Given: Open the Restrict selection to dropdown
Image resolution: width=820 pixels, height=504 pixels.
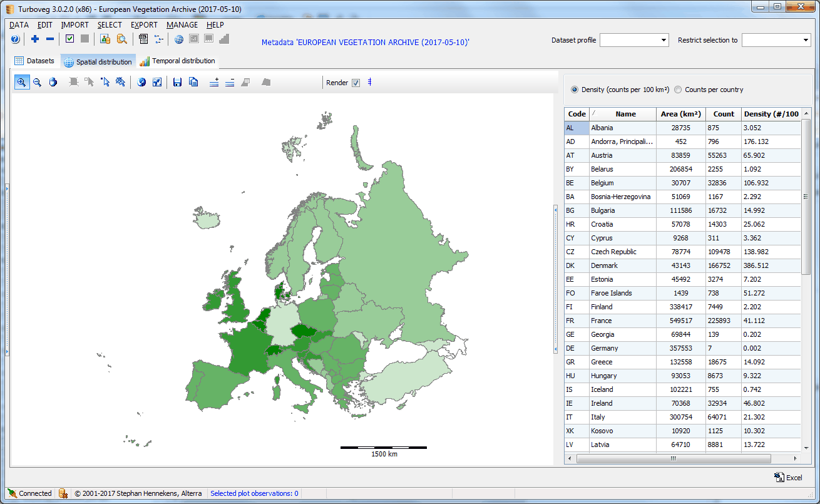Looking at the screenshot, I should click(776, 40).
